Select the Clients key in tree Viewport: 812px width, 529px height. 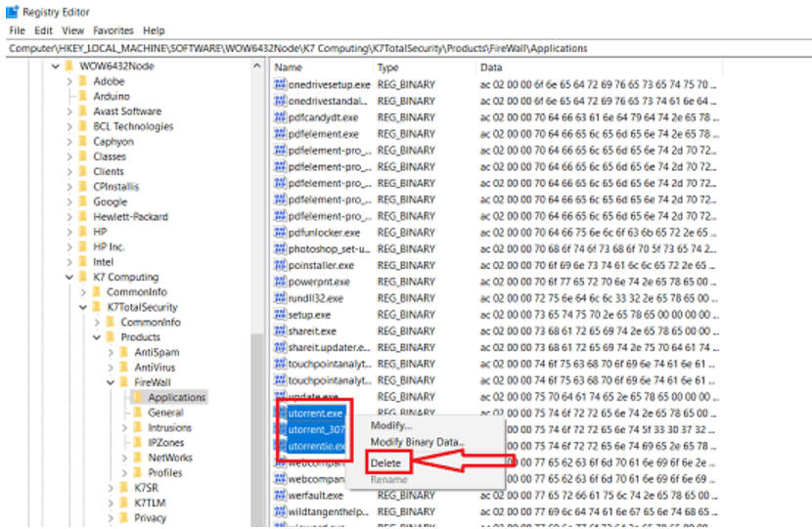[109, 171]
